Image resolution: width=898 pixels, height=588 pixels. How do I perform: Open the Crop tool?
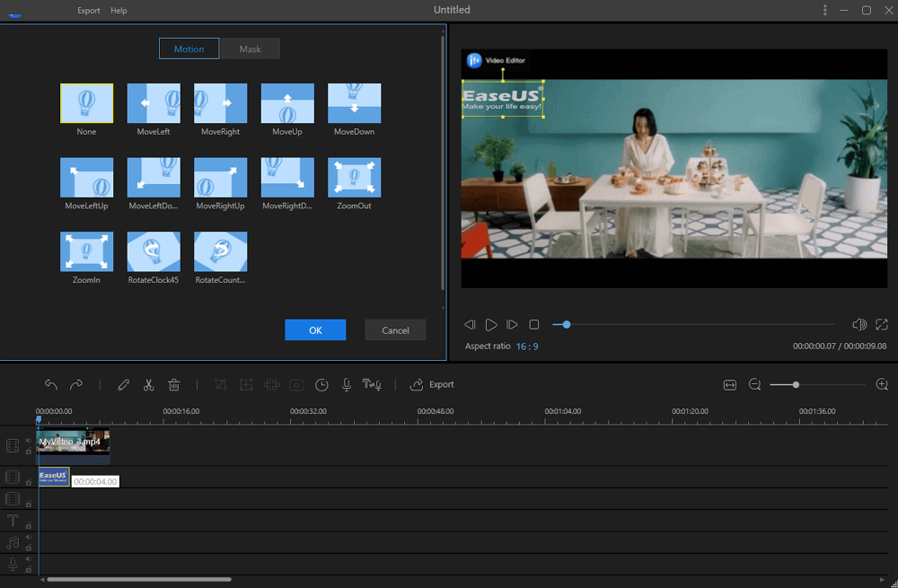pyautogui.click(x=220, y=384)
